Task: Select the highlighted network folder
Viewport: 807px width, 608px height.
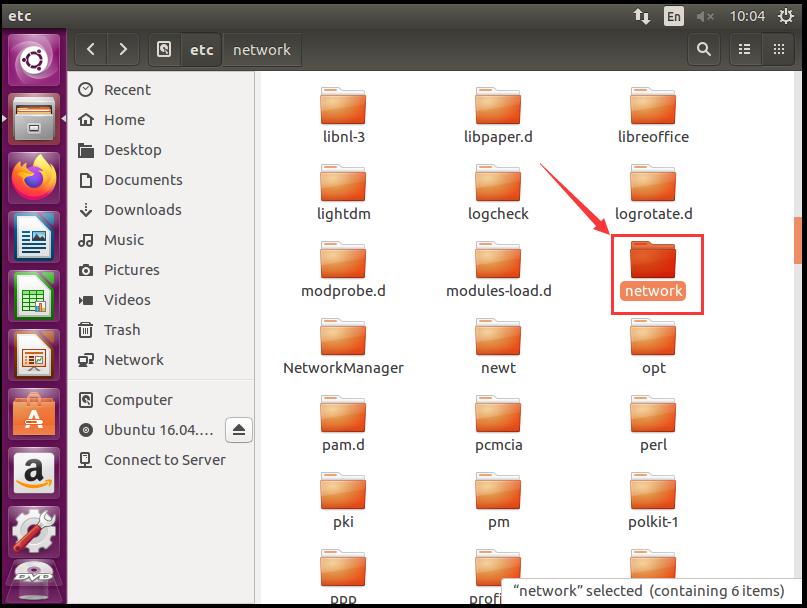Action: coord(653,270)
